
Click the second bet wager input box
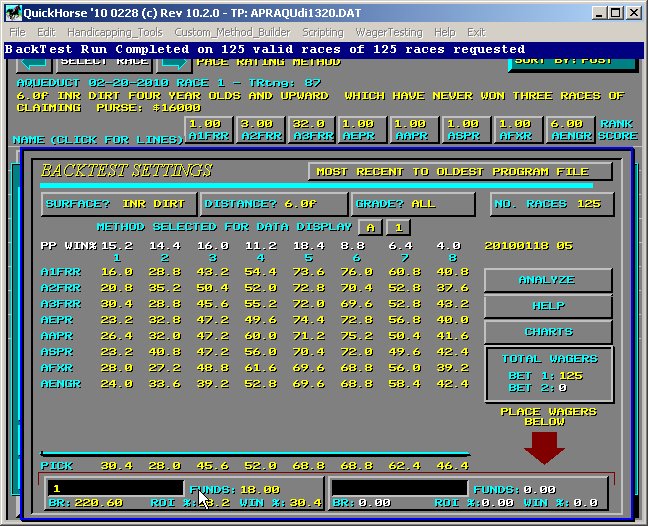(399, 488)
